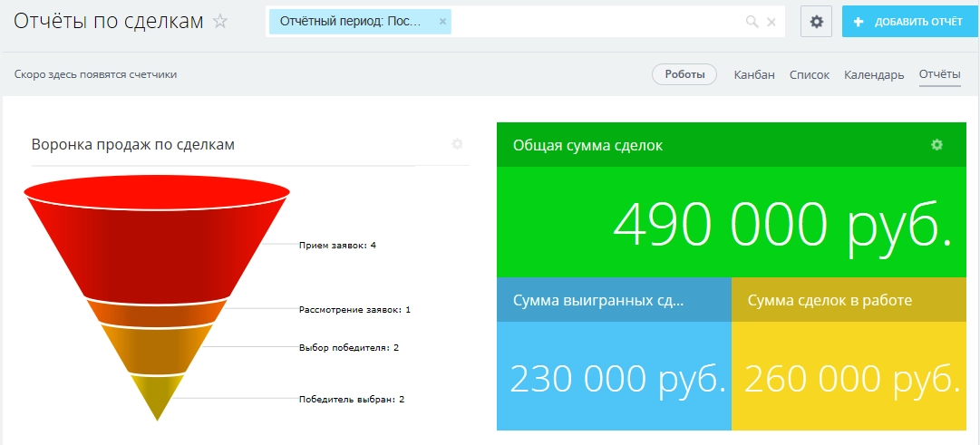Remove the Отчётный период filter chip
This screenshot has width=980, height=445.
(442, 22)
